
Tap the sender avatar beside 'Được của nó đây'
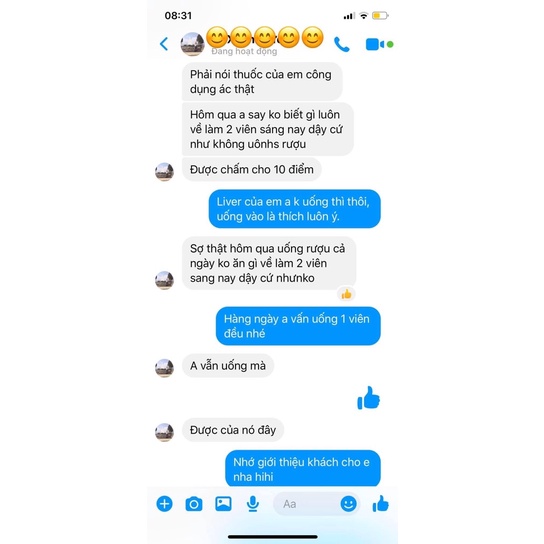click(x=164, y=432)
